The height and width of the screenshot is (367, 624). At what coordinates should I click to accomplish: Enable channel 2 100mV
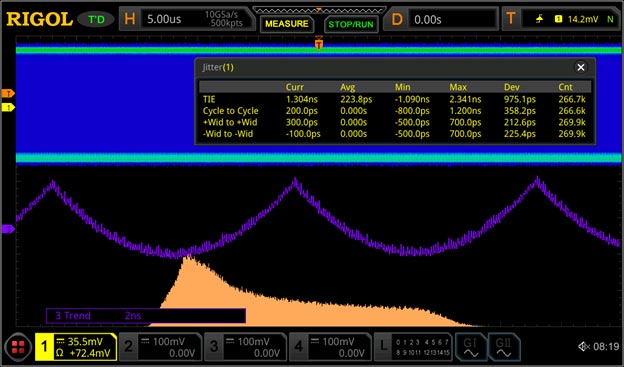[x=160, y=347]
